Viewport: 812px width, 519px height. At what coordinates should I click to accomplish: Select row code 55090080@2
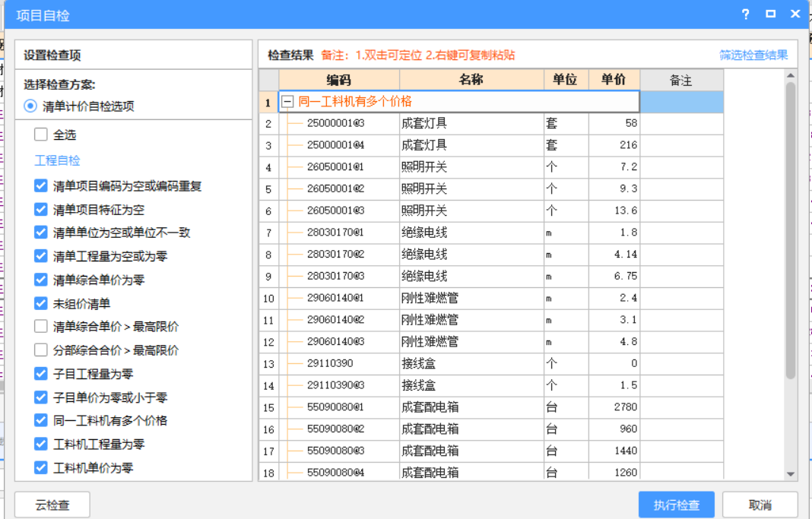[x=335, y=429]
